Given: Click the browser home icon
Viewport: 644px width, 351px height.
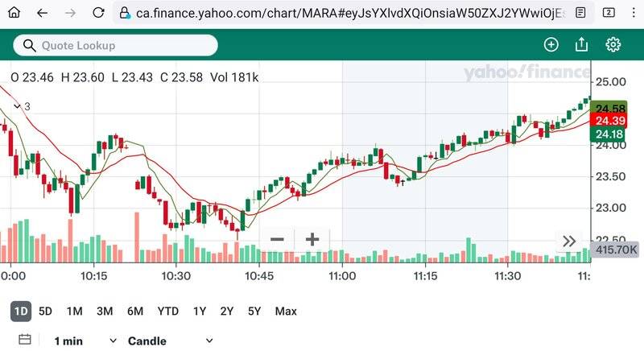Looking at the screenshot, I should pyautogui.click(x=14, y=13).
